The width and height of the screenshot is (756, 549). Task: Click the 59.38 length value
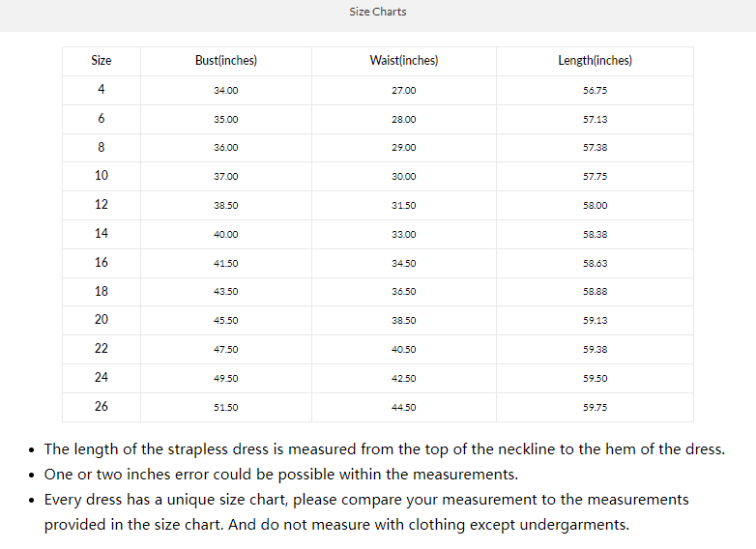[x=596, y=350]
